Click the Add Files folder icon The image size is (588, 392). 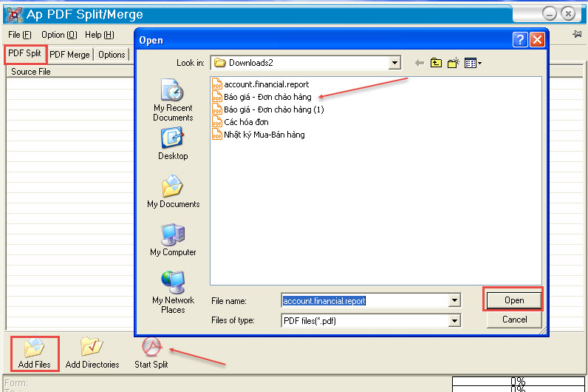34,348
